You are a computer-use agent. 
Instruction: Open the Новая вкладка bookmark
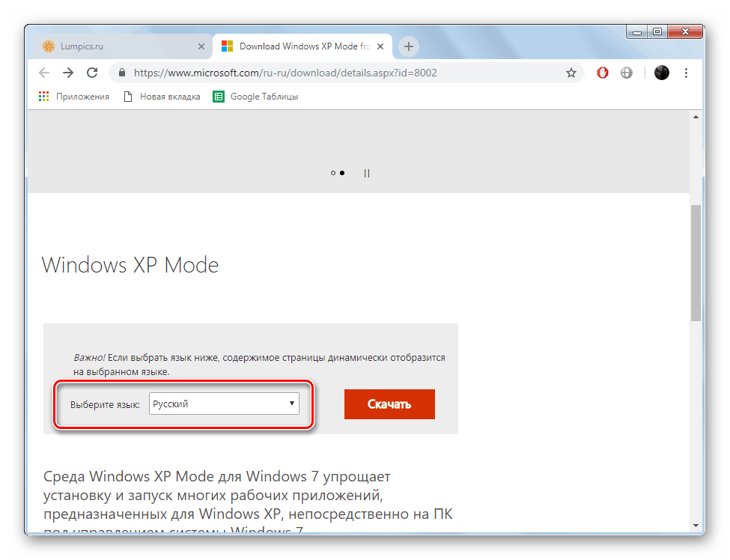coord(162,97)
